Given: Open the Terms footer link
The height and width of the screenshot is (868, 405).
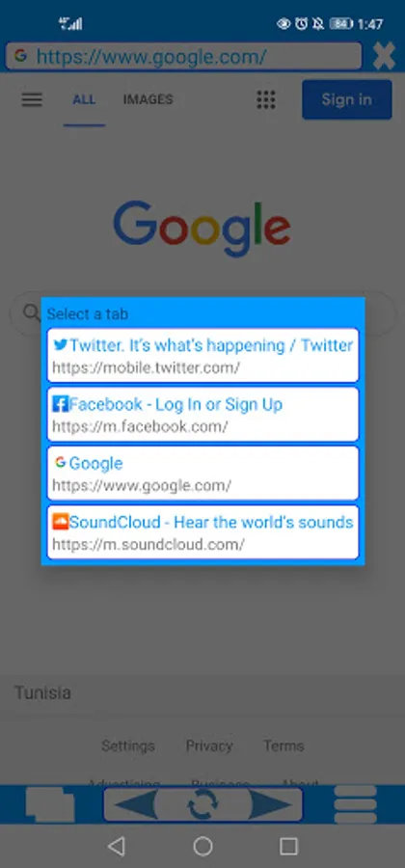Looking at the screenshot, I should click(x=283, y=746).
